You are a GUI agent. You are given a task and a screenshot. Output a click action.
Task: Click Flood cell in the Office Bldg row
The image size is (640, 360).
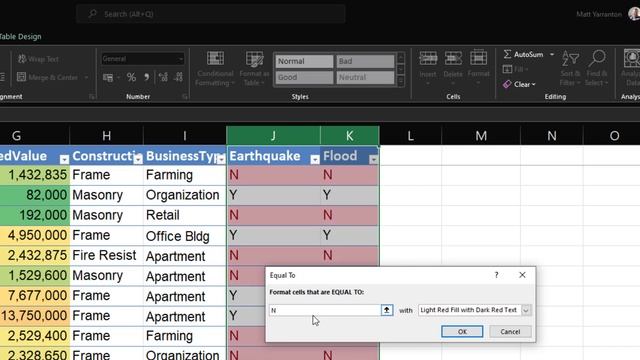tap(349, 236)
